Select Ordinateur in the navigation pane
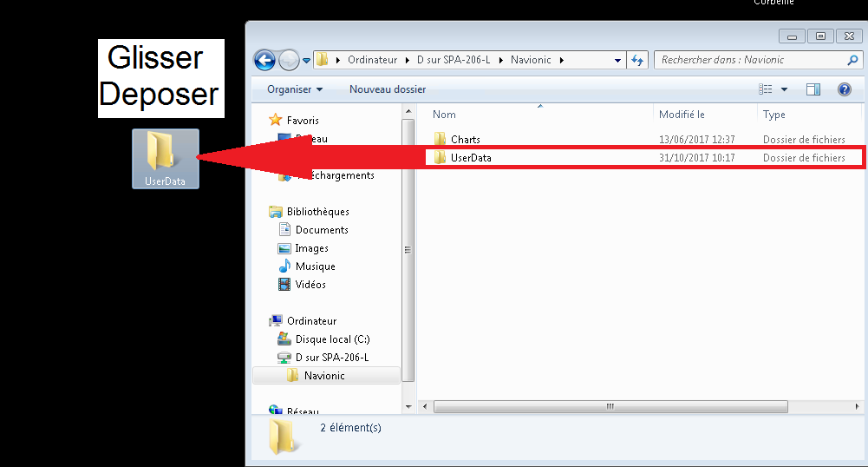The width and height of the screenshot is (868, 467). [311, 321]
